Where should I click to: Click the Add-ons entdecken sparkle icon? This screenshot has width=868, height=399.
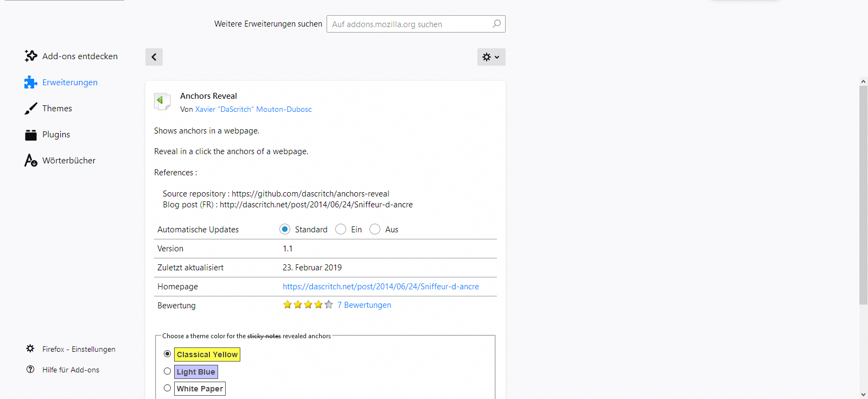point(31,56)
